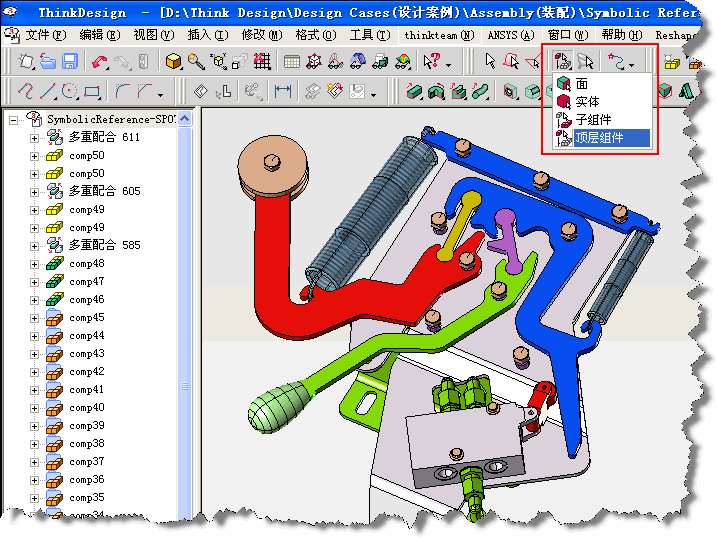Select the magnifier zoom tool
This screenshot has height=538, width=717.
(x=196, y=61)
